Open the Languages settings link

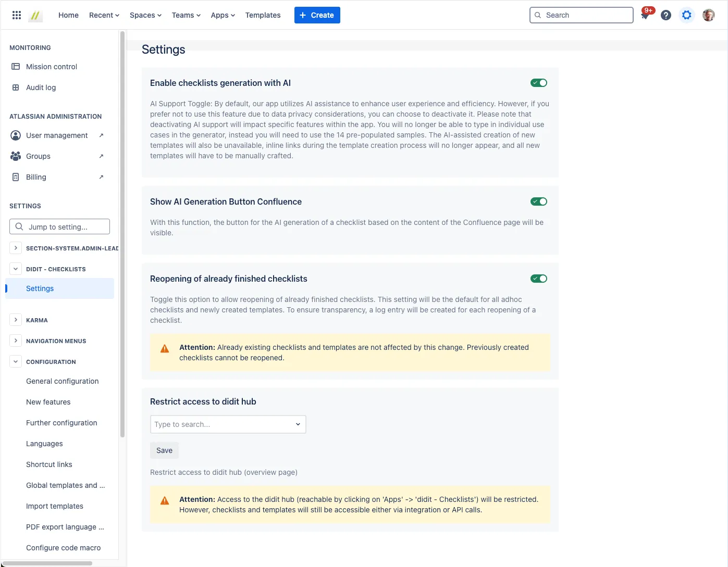pyautogui.click(x=44, y=444)
